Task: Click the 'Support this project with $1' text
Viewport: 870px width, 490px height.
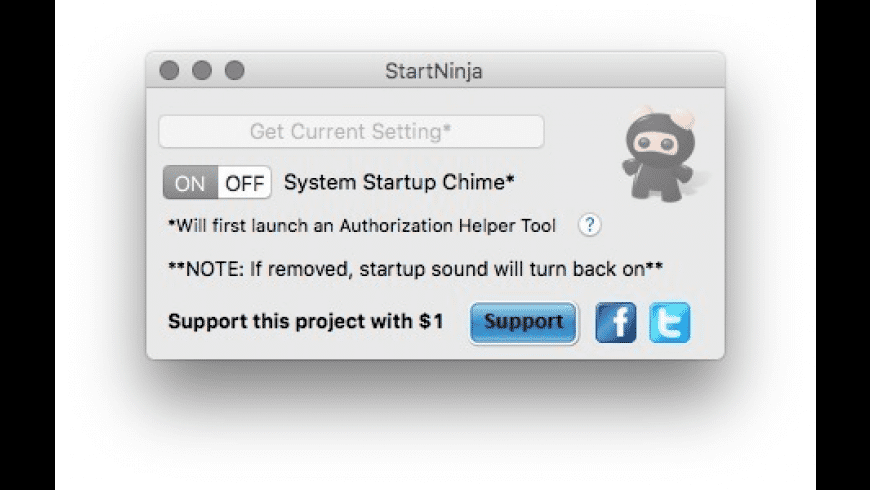Action: 306,322
